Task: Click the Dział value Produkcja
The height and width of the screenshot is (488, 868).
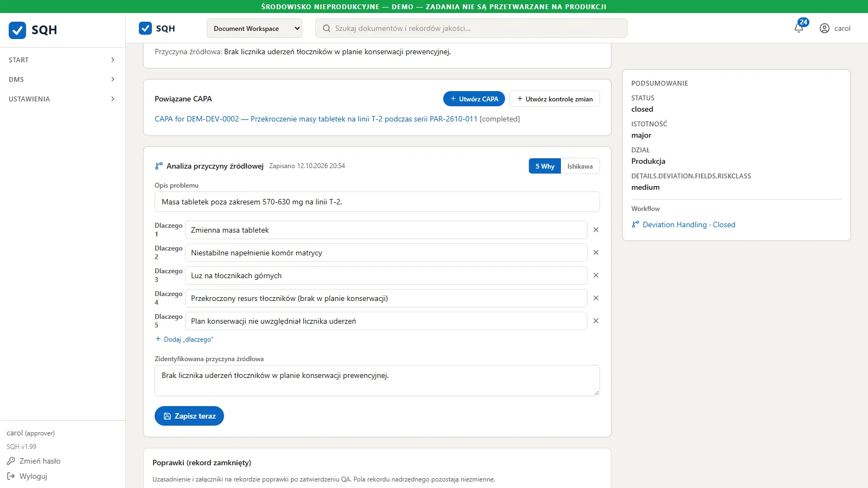Action: [x=648, y=161]
